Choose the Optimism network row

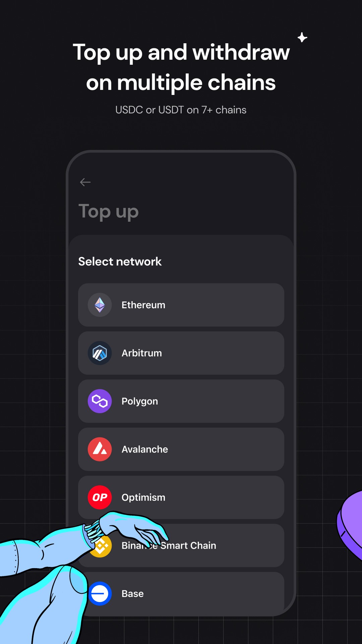pos(181,497)
